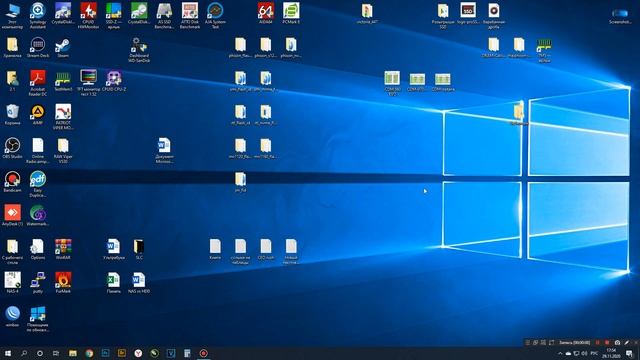The image size is (640, 360).
Task: Launch the TFT monitor test shortcut
Action: [88, 83]
